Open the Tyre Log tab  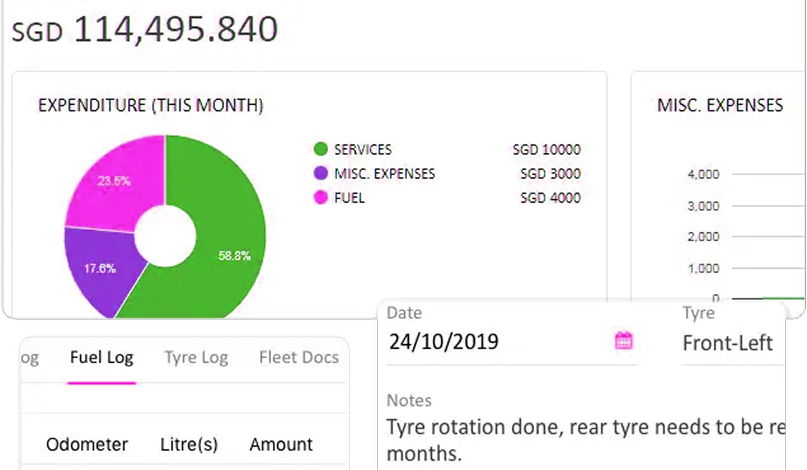tap(196, 358)
